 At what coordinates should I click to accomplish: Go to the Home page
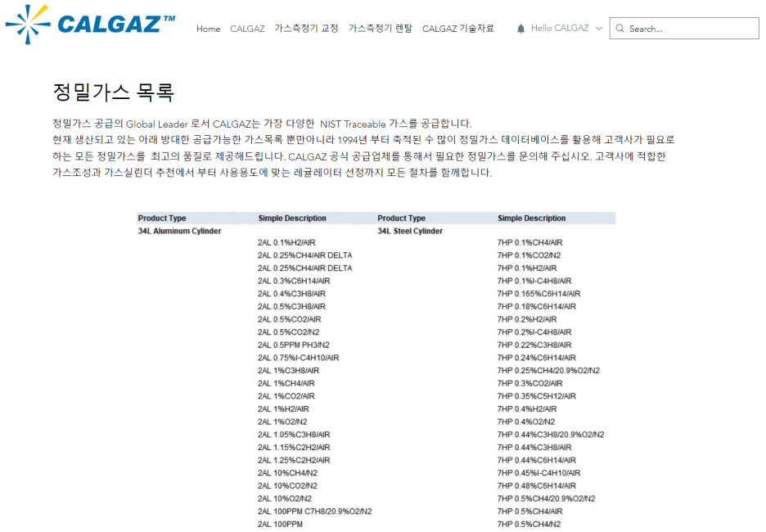point(208,29)
